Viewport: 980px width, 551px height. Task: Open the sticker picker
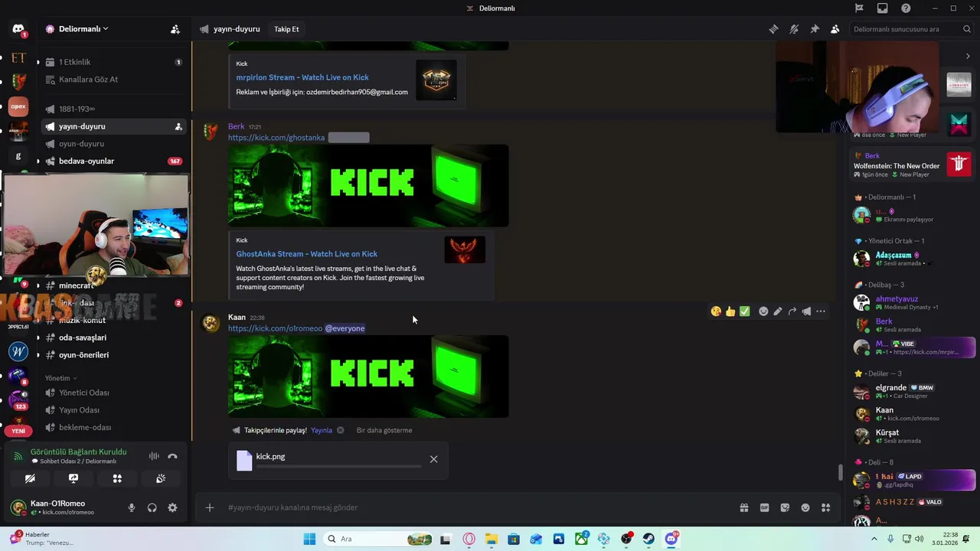click(x=785, y=507)
